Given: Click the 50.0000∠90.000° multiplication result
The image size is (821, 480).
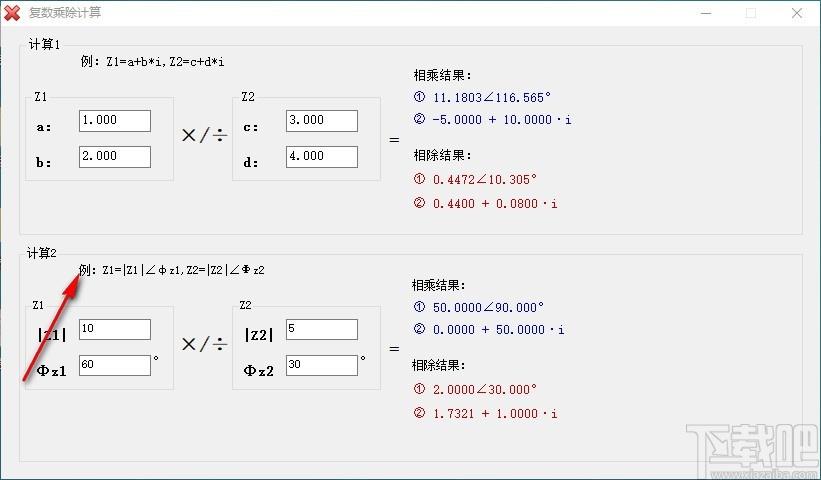Looking at the screenshot, I should pos(488,307).
